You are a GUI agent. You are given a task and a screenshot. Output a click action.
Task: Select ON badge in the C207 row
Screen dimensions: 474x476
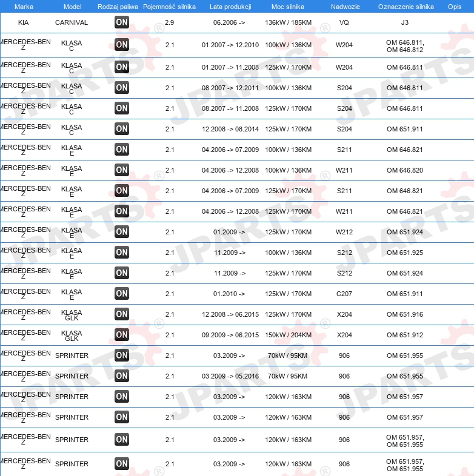point(122,294)
